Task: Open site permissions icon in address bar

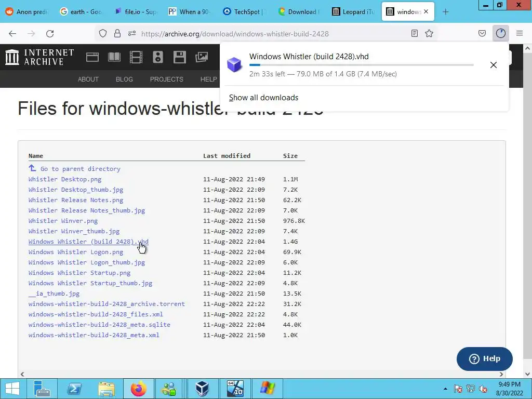Action: tap(132, 34)
